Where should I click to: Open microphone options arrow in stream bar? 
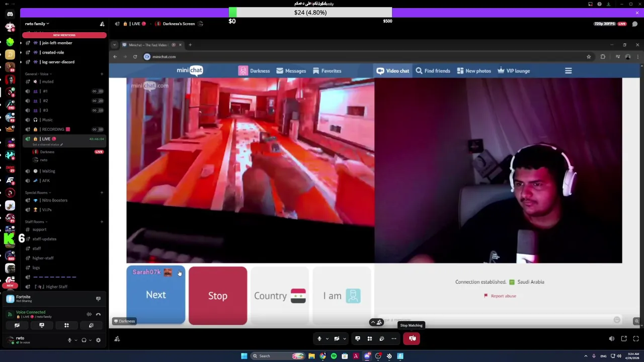tap(327, 339)
